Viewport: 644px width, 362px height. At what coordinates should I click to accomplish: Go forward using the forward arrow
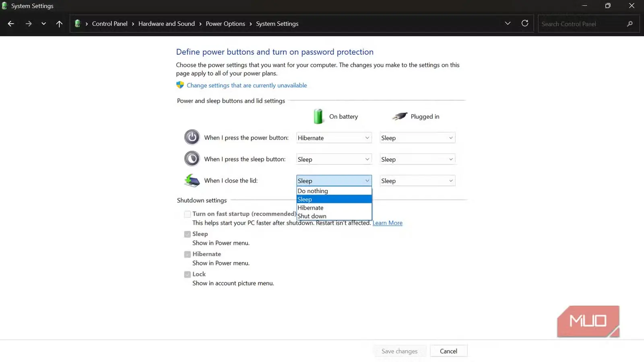(x=28, y=24)
